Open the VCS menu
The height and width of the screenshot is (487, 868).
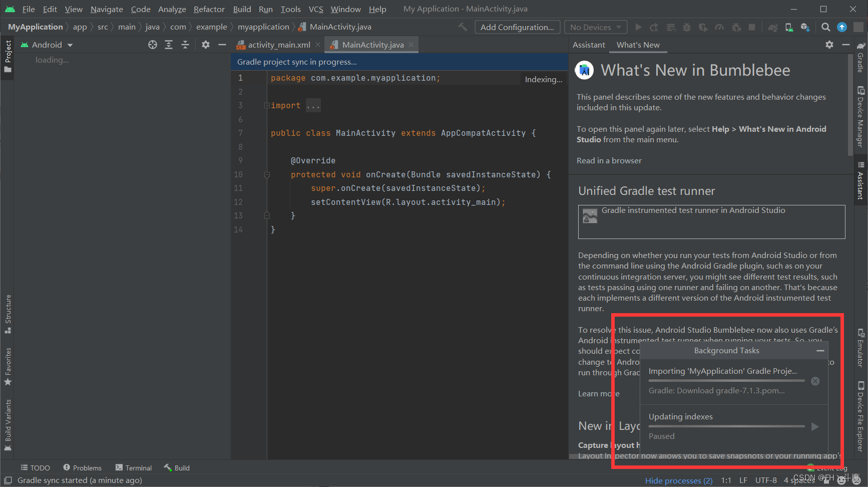pyautogui.click(x=316, y=9)
